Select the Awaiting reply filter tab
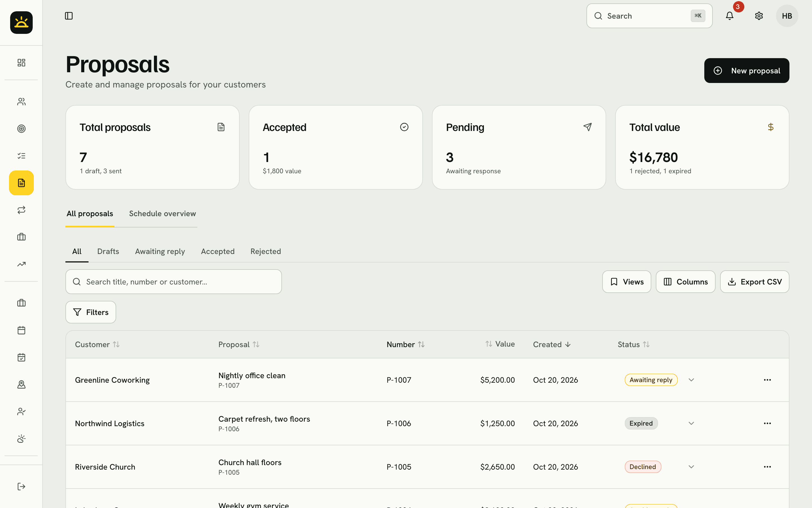Viewport: 812px width, 508px height. (160, 251)
